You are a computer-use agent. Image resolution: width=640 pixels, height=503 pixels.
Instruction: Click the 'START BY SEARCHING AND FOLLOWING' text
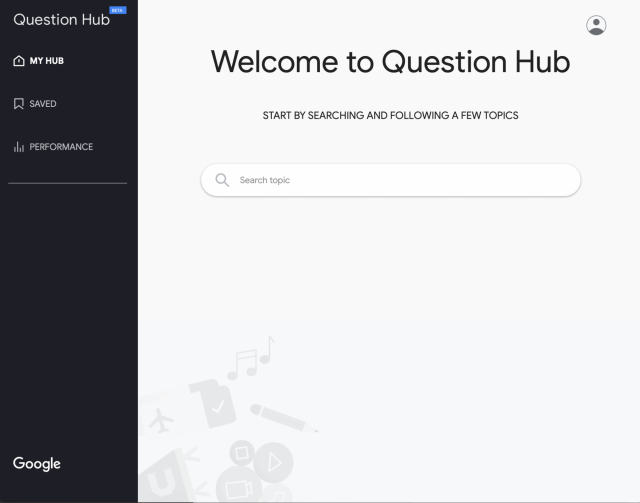pos(356,116)
